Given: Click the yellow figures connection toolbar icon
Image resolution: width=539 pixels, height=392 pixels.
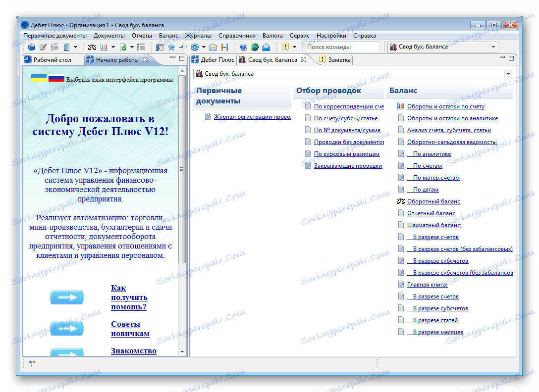Looking at the screenshot, I should click(x=224, y=47).
